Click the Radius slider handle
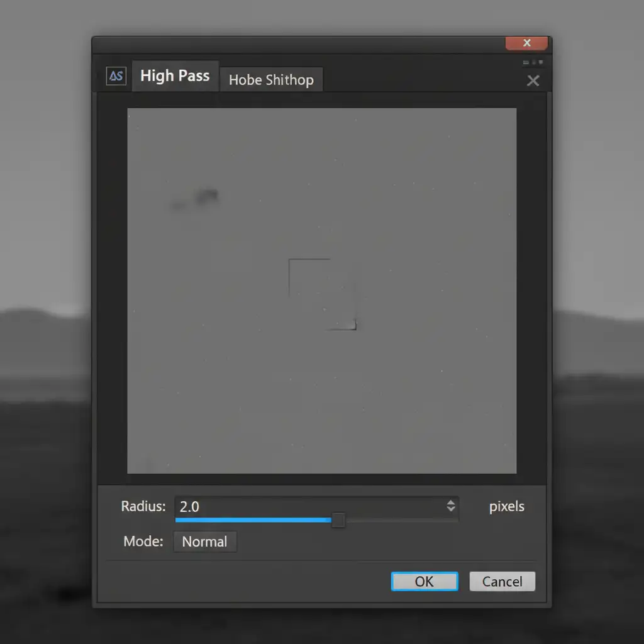Viewport: 644px width, 644px height. (x=338, y=520)
